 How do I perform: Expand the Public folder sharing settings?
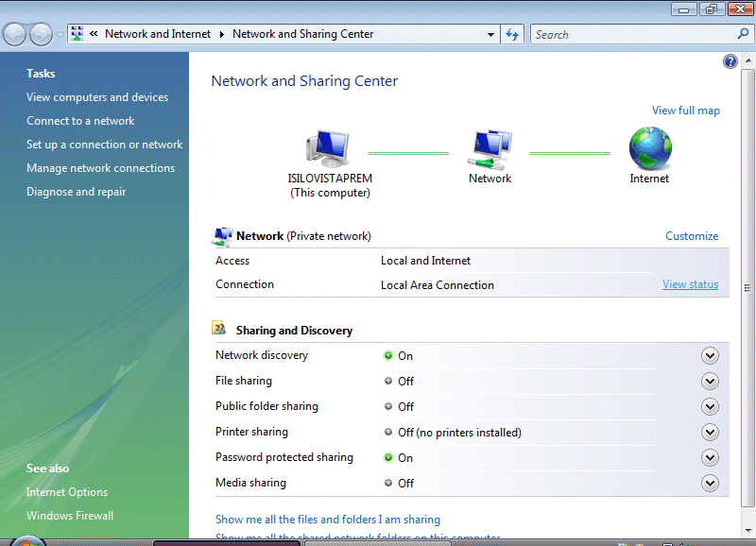point(711,407)
